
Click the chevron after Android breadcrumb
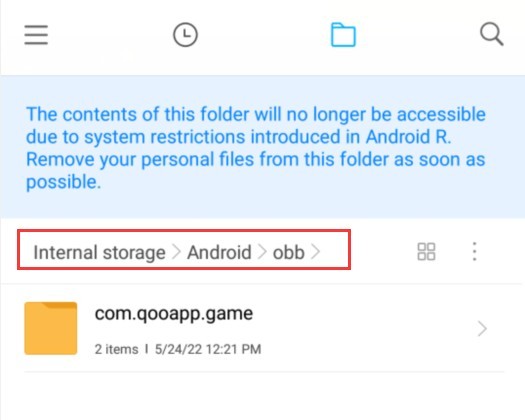click(262, 252)
